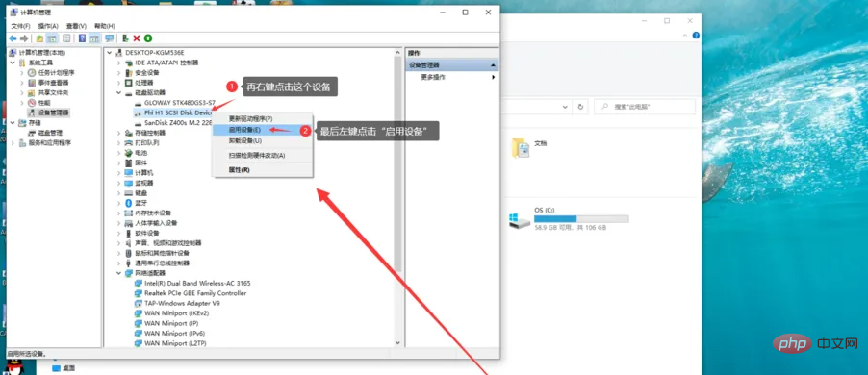Click the Scan for hardware changes monitor icon

(x=109, y=38)
